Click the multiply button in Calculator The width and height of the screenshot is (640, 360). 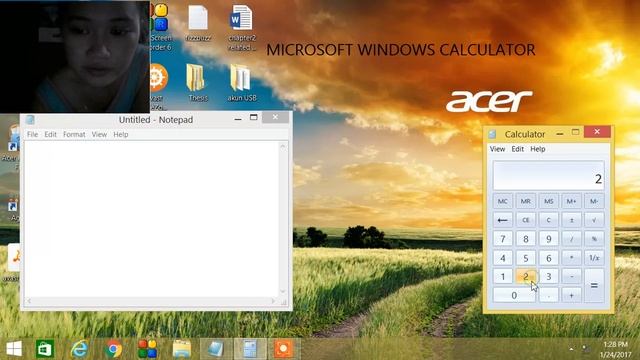pyautogui.click(x=571, y=258)
